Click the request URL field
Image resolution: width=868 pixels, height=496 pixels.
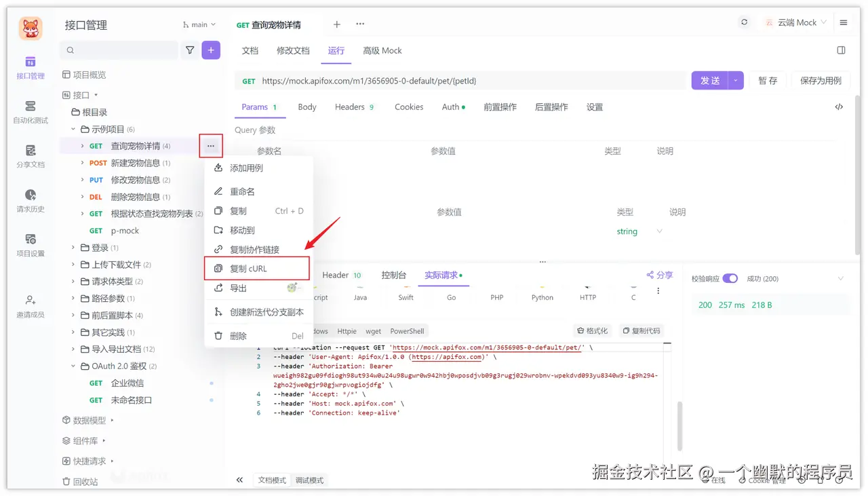coord(461,81)
